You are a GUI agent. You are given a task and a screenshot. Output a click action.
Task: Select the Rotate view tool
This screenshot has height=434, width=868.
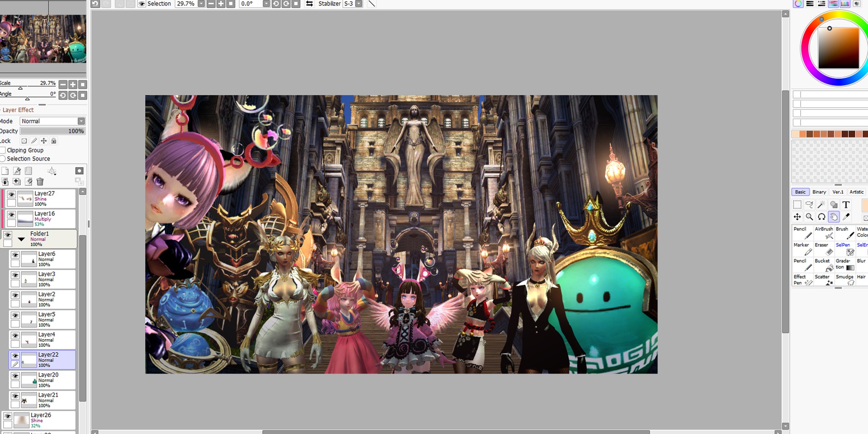click(x=821, y=217)
